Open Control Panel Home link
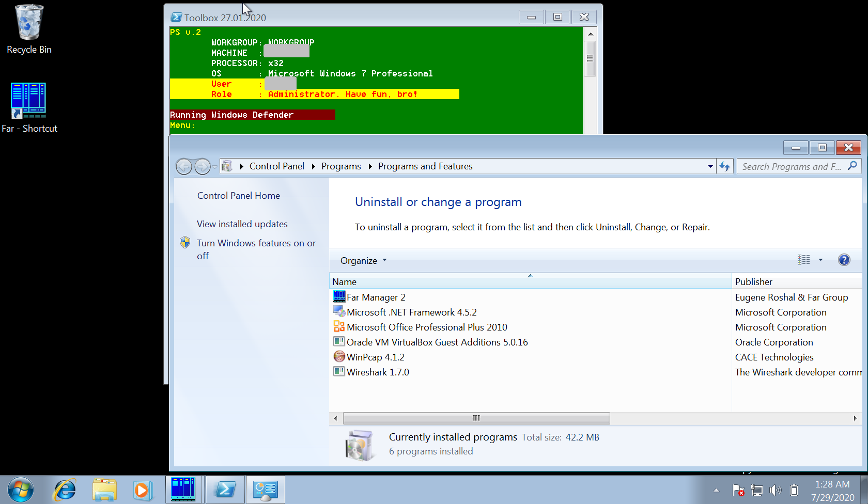868x504 pixels. tap(239, 196)
